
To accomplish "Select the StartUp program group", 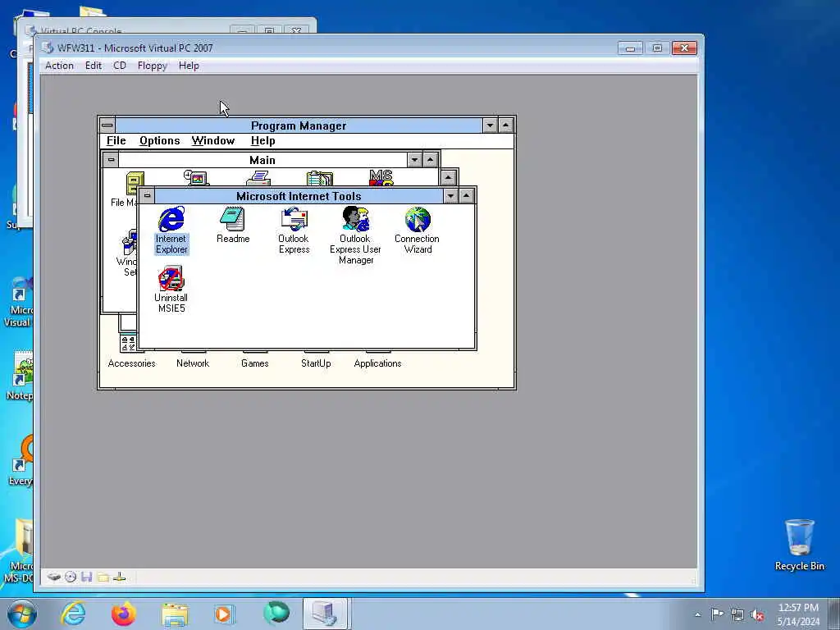I will coord(316,363).
